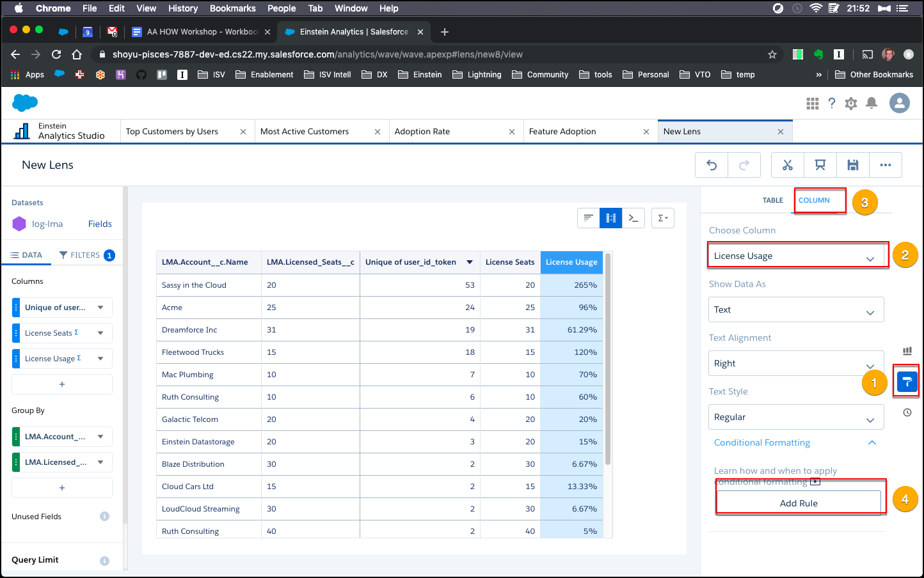Open the Einstein bookmarks folder
Viewport: 924px width, 578px height.
coord(420,75)
